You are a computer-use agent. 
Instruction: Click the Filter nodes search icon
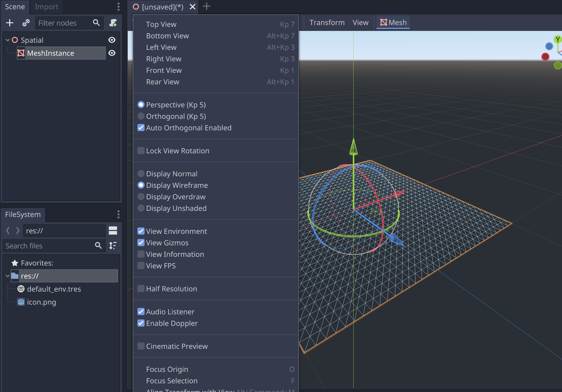[x=96, y=23]
